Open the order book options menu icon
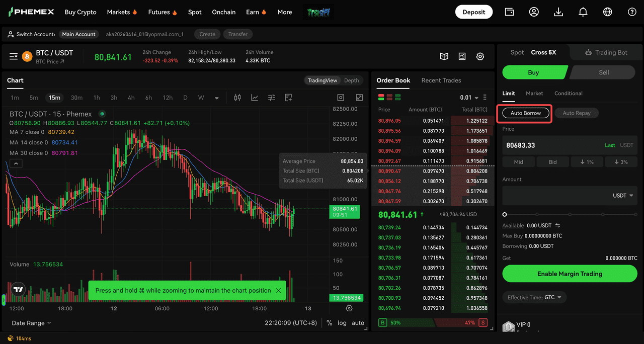The height and width of the screenshot is (344, 644). 485,98
